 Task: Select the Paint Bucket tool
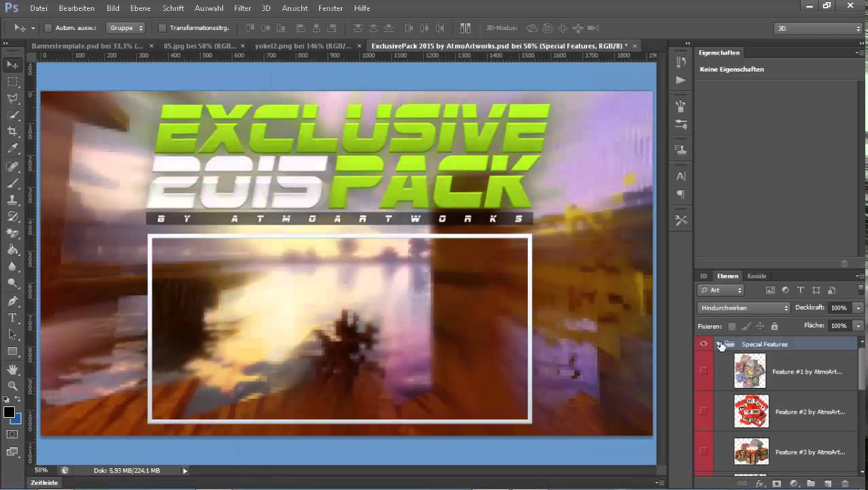tap(13, 250)
